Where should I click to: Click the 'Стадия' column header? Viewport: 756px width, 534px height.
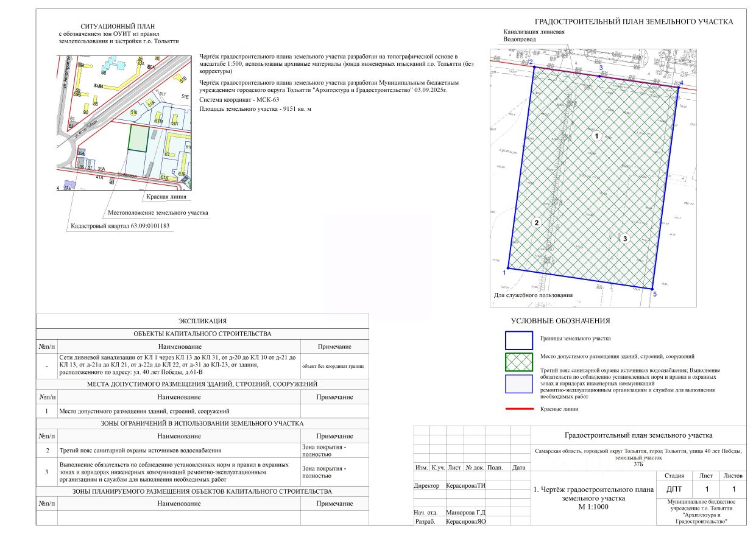coord(673,476)
